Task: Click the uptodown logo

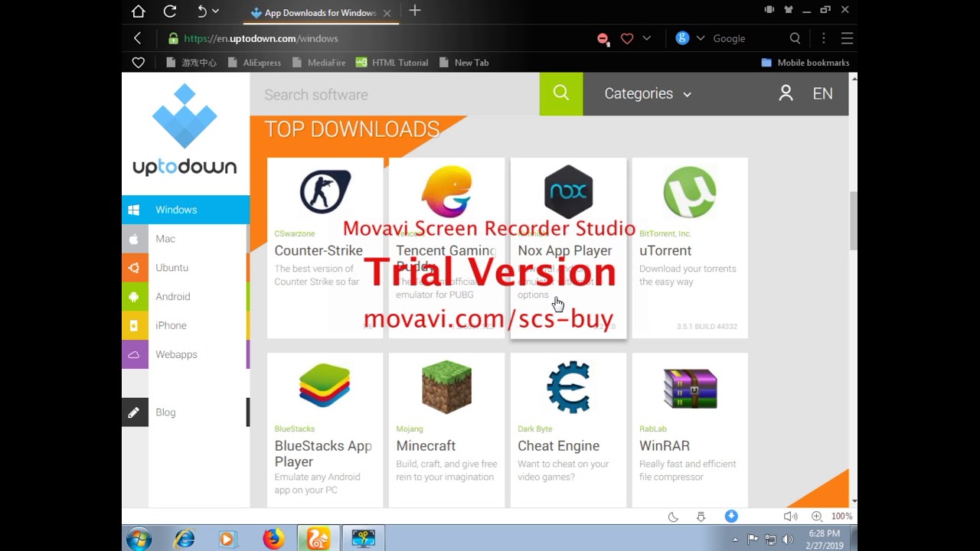Action: (185, 130)
